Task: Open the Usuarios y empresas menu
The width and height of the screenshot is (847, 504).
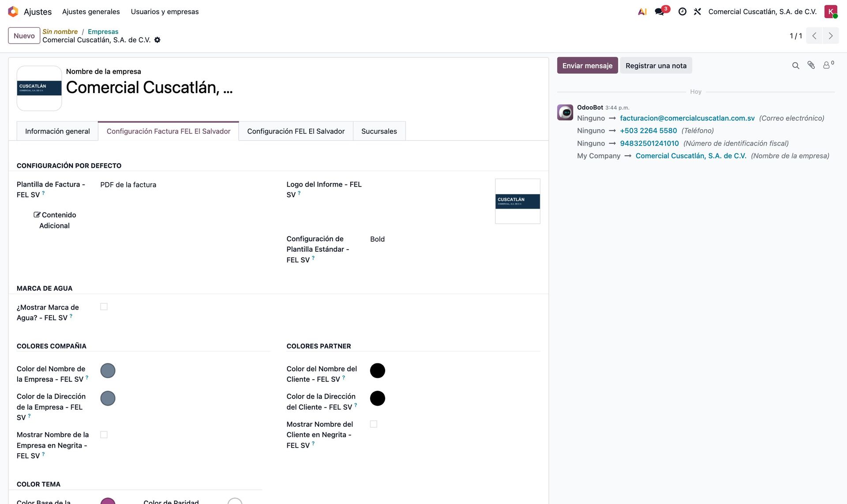Action: tap(165, 11)
